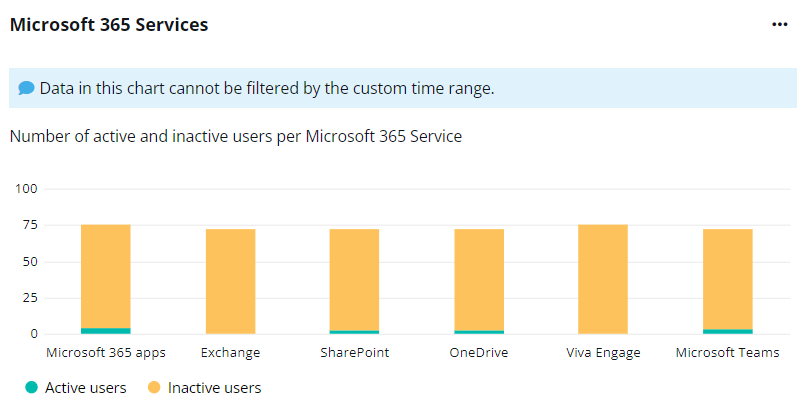
Task: Click the Microsoft 365 Services title
Action: tap(109, 25)
